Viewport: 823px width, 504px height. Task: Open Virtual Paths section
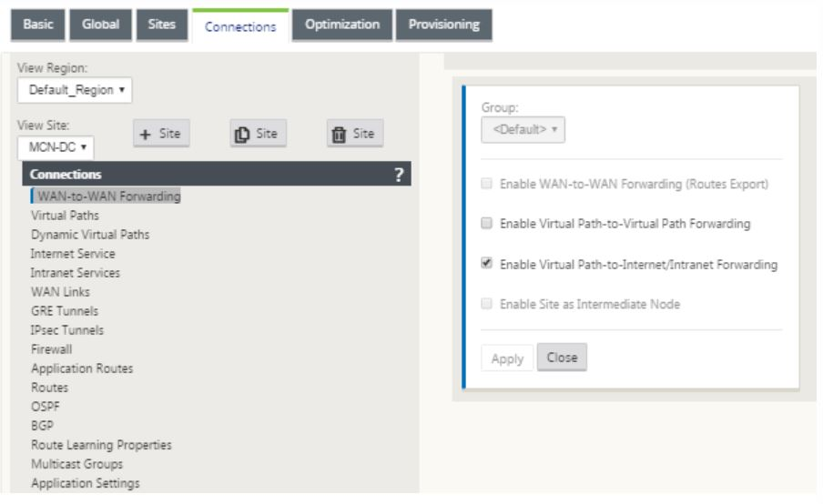[x=65, y=216]
